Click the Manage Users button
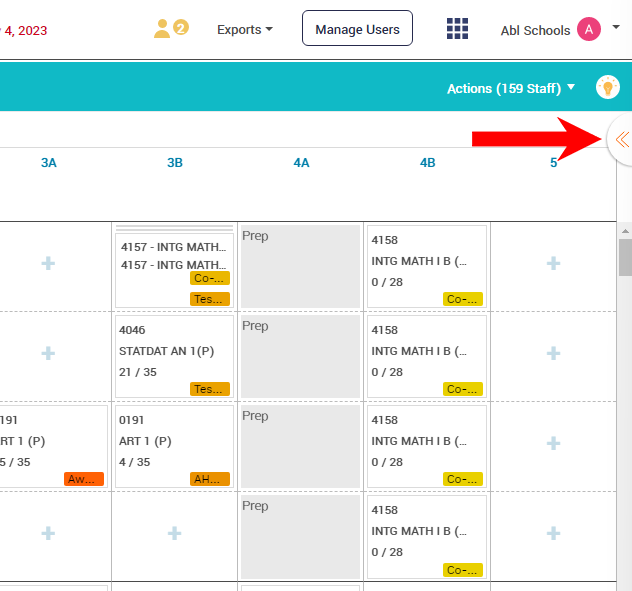632x591 pixels. point(357,29)
